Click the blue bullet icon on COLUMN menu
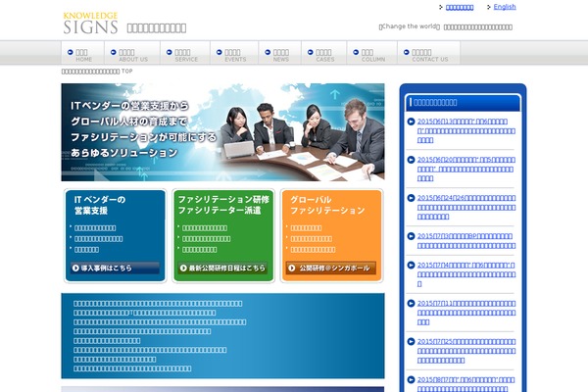This screenshot has width=588, height=392. 356,52
